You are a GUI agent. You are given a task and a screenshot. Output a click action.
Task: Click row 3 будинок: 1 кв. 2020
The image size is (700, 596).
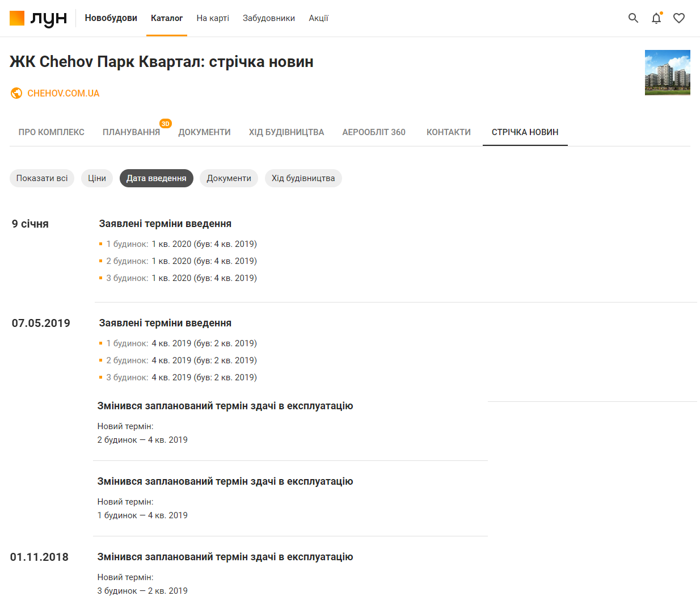[x=178, y=278]
